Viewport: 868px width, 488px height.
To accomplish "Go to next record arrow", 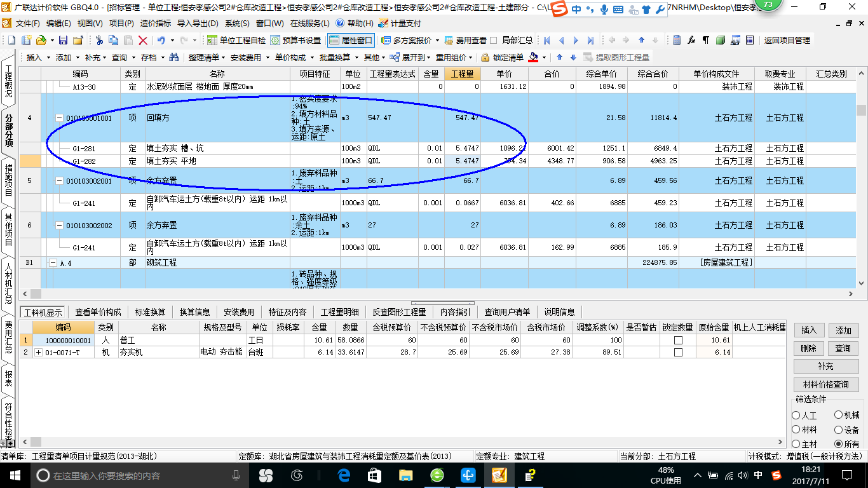I will point(576,40).
